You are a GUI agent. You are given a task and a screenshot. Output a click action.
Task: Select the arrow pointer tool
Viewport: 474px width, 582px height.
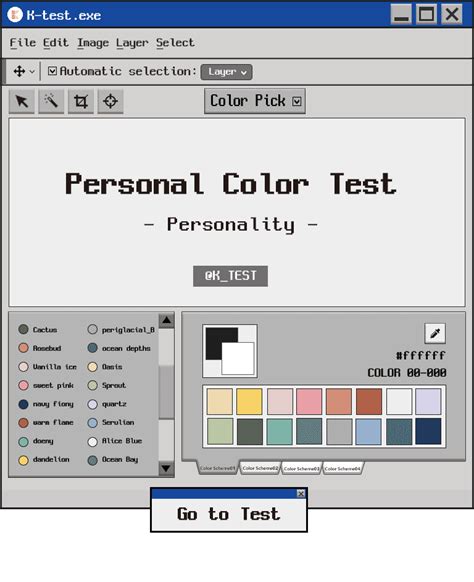22,101
